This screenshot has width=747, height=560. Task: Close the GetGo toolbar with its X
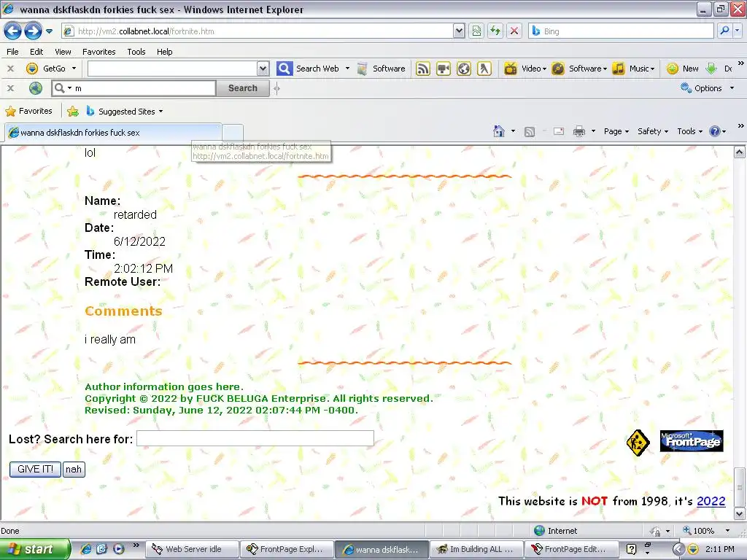point(10,69)
